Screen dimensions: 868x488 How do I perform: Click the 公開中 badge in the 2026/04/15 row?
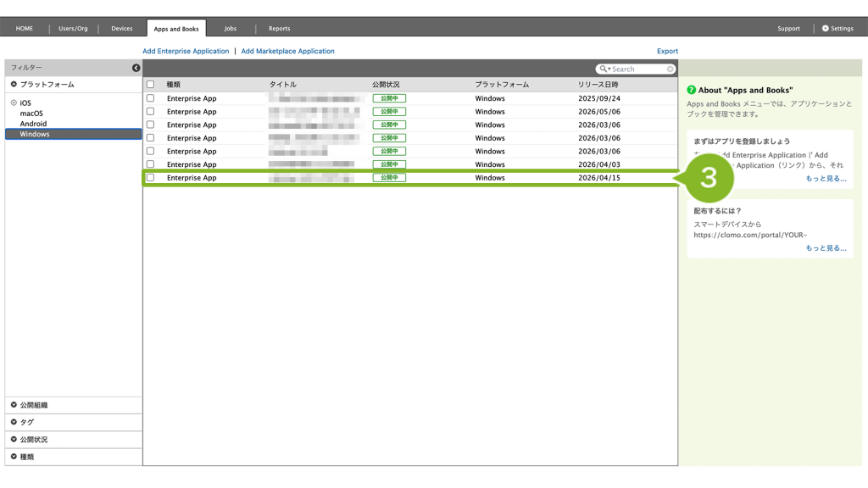click(389, 178)
